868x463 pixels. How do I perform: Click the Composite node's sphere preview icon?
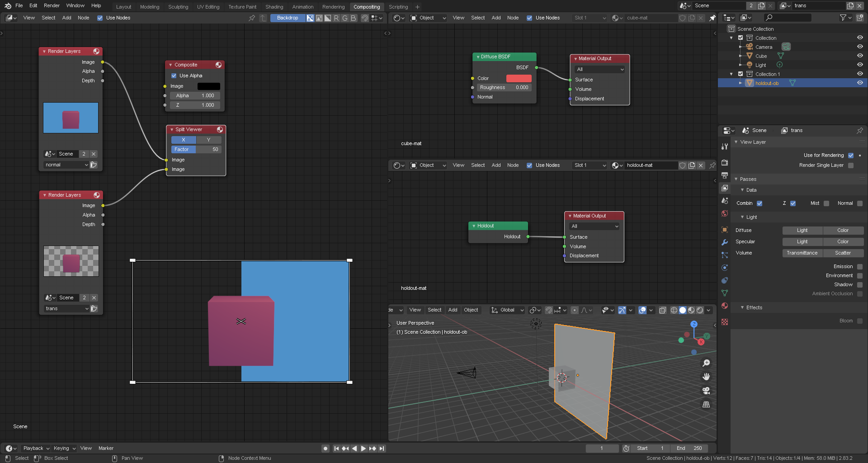pos(219,65)
